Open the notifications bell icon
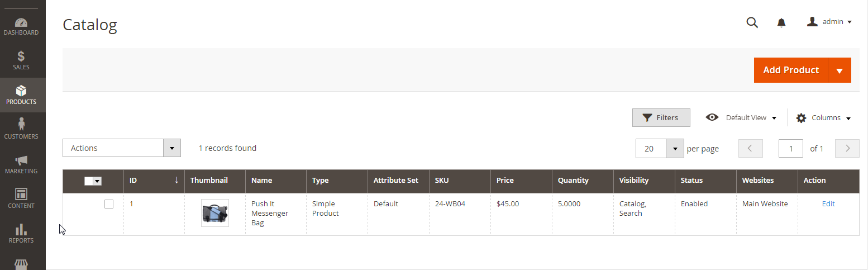868x270 pixels. [x=781, y=22]
